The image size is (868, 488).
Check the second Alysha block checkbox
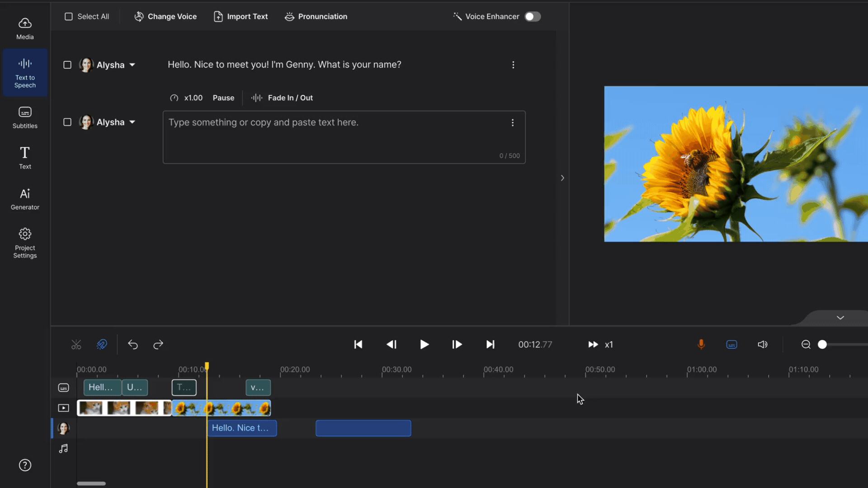[67, 122]
